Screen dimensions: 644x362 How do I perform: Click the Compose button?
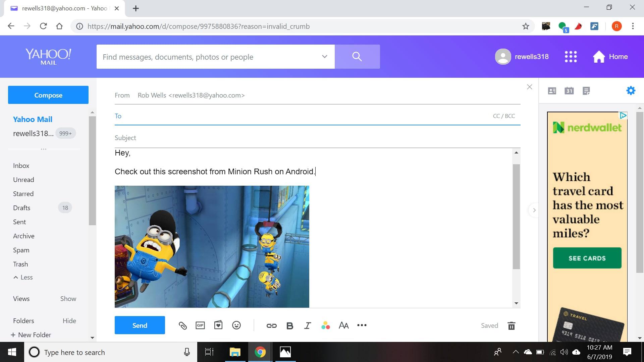(x=48, y=95)
